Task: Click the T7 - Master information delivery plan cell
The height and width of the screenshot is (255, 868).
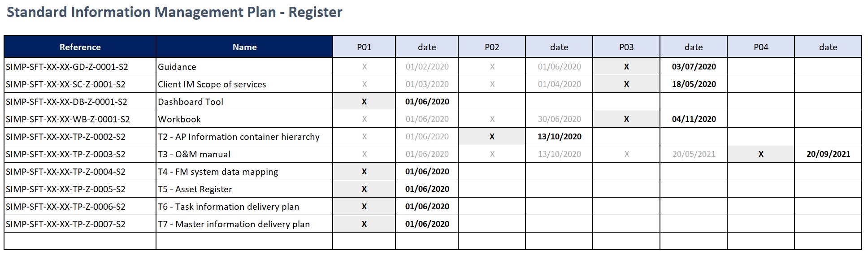Action: click(x=234, y=224)
